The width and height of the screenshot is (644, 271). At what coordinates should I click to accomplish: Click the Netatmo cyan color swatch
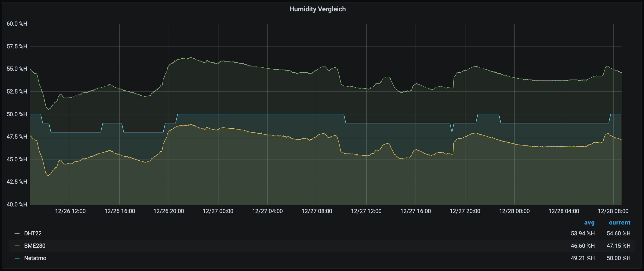coord(17,258)
